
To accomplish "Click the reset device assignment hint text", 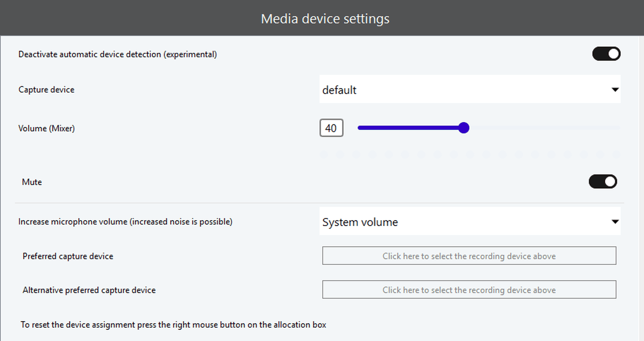I will click(173, 325).
